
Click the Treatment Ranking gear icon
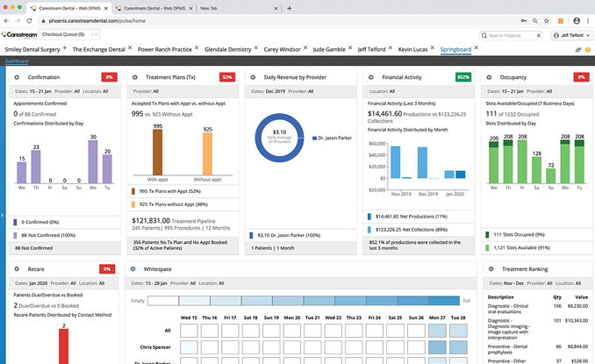pos(489,268)
